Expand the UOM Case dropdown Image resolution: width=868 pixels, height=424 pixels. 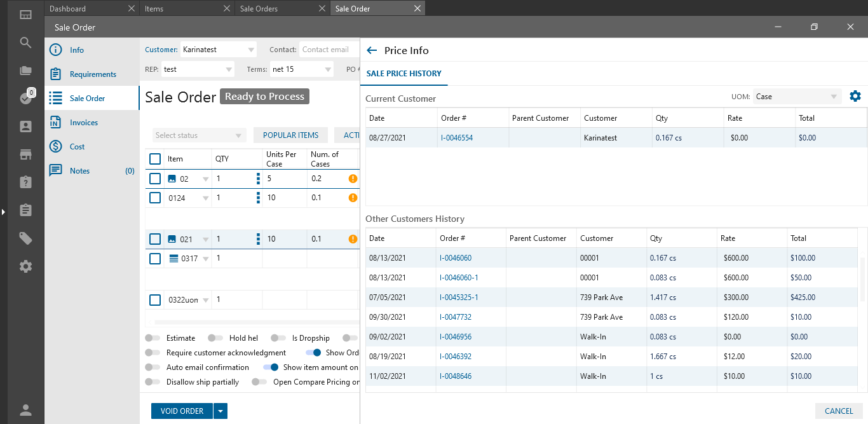[797, 97]
